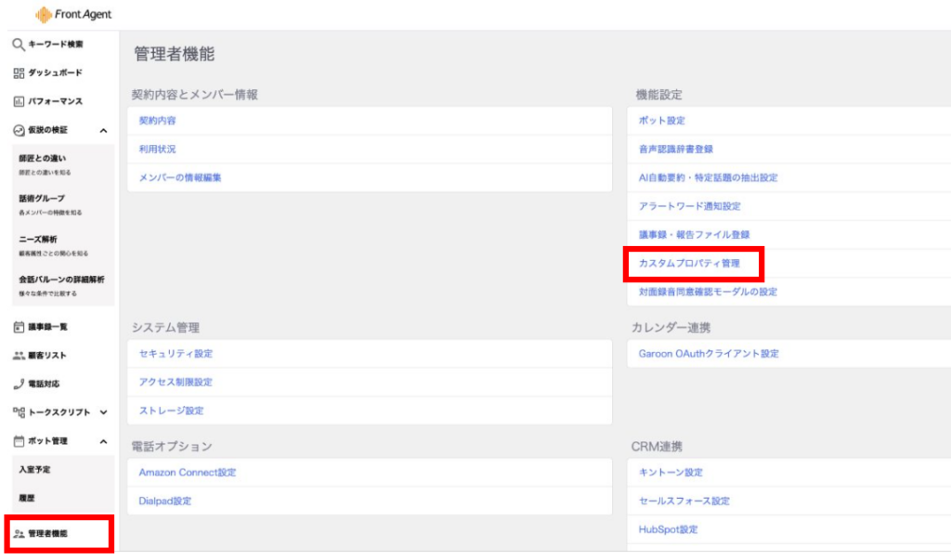This screenshot has width=951, height=560.
Task: Click the 管理者機能 admin icon in sidebar
Action: pyautogui.click(x=19, y=534)
